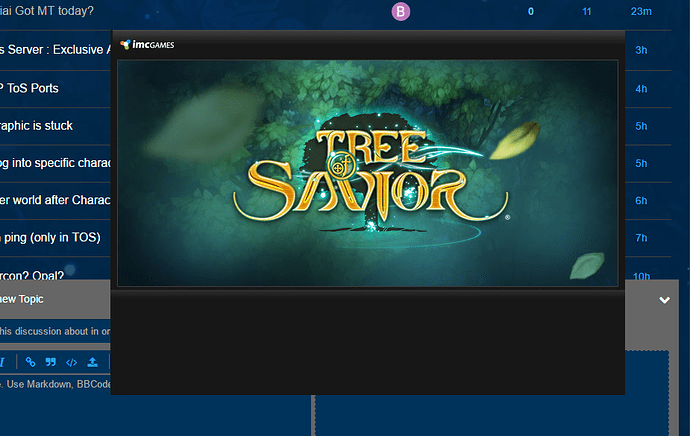The width and height of the screenshot is (690, 436).
Task: Toggle preformatted code icon
Action: [71, 362]
